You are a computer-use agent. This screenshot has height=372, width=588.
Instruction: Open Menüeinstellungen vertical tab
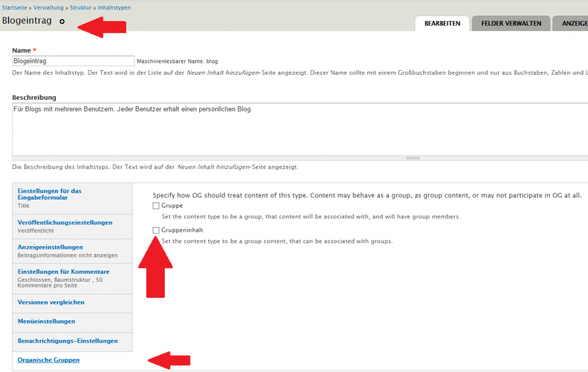46,321
